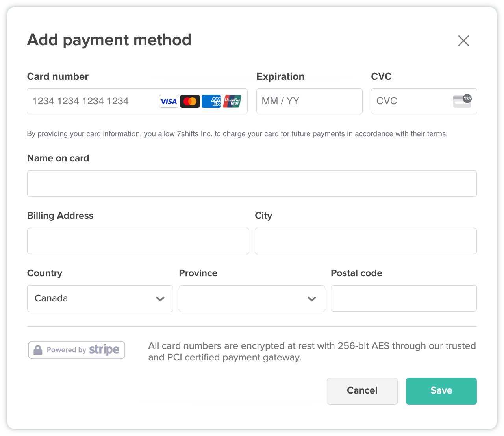The height and width of the screenshot is (436, 504).
Task: Click the Cancel button
Action: pyautogui.click(x=362, y=391)
